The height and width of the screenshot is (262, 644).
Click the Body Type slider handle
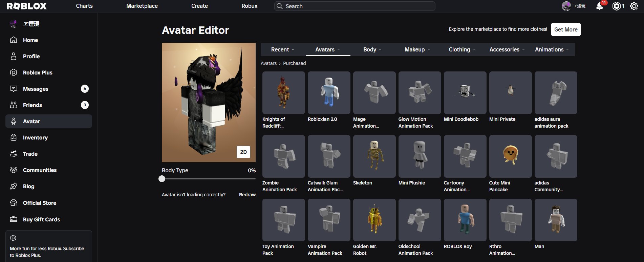tap(162, 179)
